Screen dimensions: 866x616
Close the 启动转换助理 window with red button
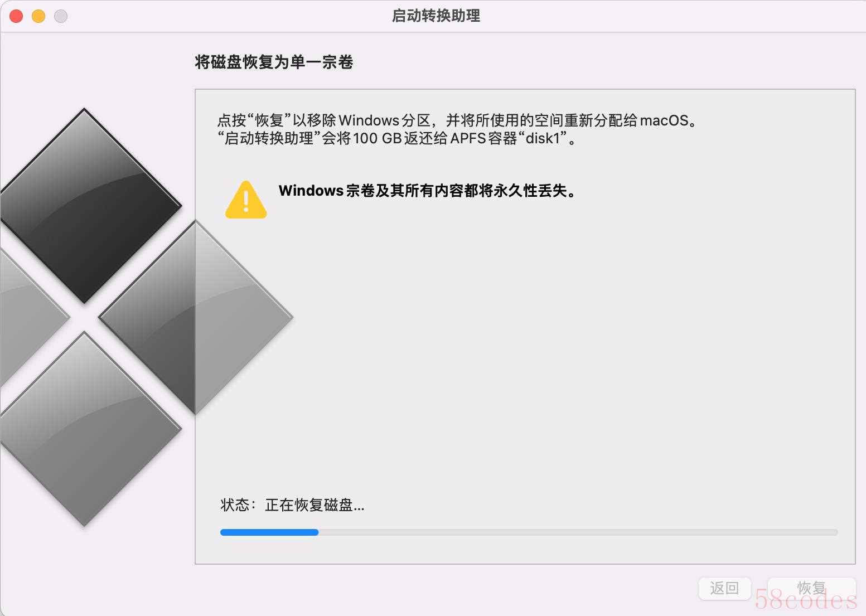[16, 16]
